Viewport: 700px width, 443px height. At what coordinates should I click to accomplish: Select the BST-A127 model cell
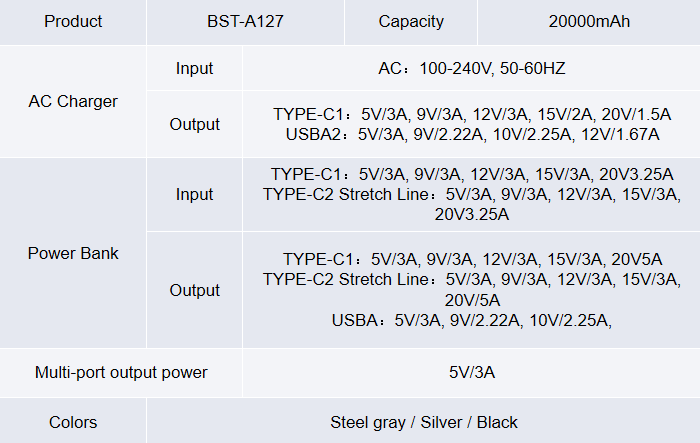(x=245, y=21)
